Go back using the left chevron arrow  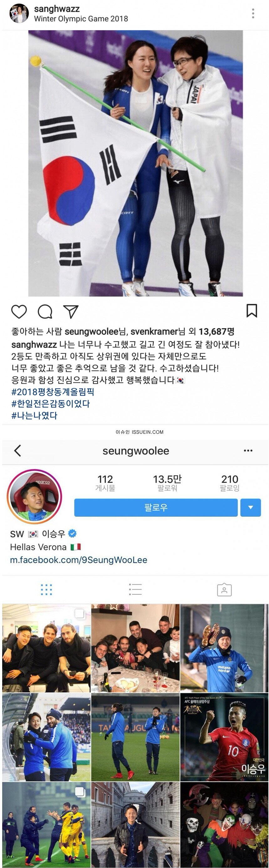pos(18,451)
